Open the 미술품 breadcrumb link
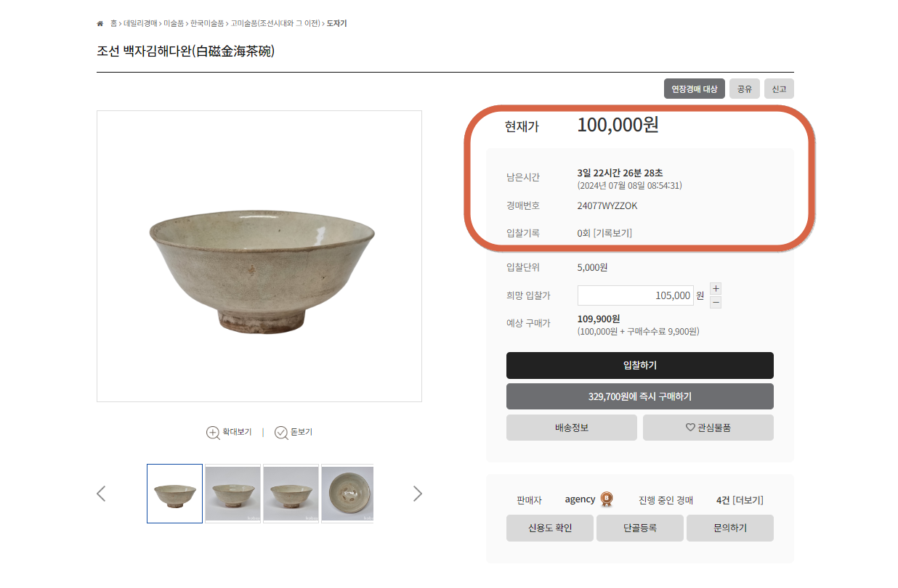 (x=174, y=23)
